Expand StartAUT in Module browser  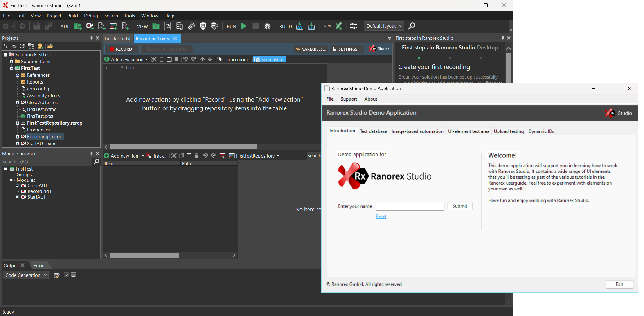click(17, 197)
